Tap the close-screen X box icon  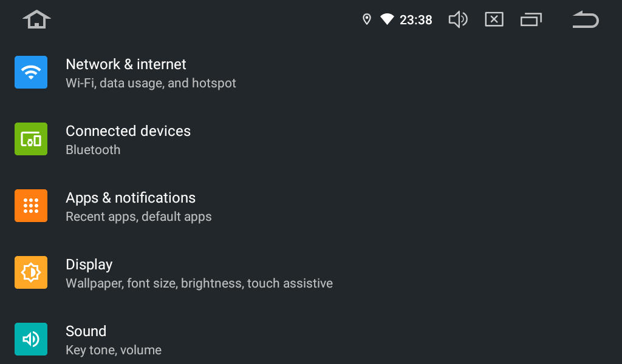click(x=494, y=19)
